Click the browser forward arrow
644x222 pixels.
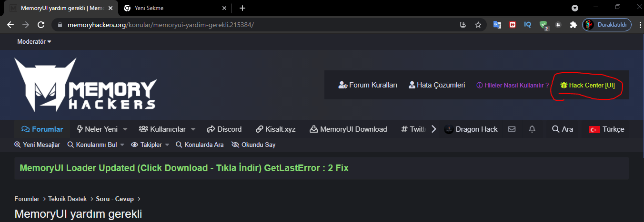pos(26,24)
